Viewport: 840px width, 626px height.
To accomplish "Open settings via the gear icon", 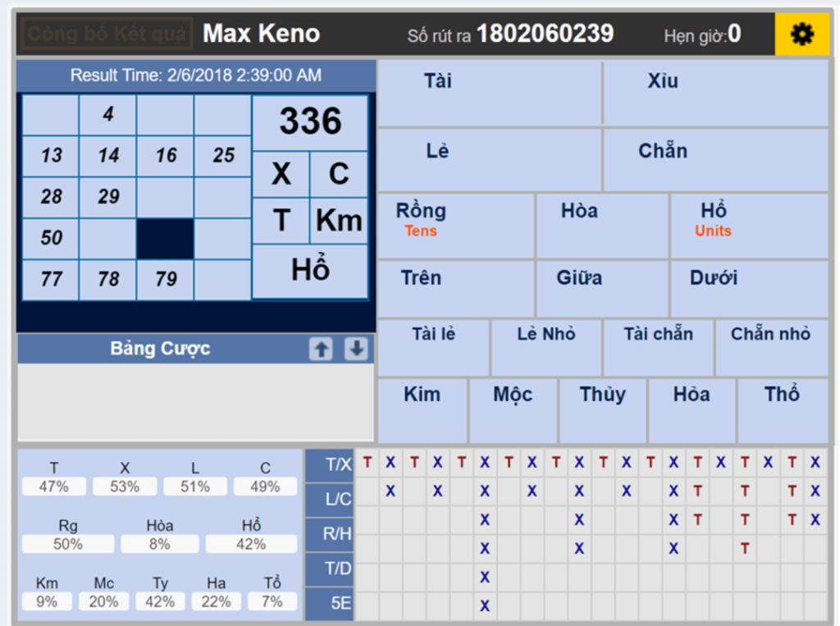I will tap(802, 34).
